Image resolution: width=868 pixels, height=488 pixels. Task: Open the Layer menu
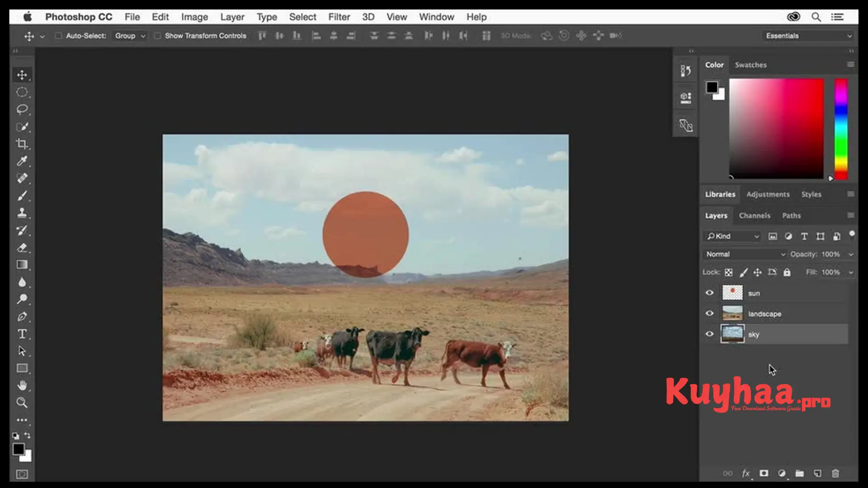(232, 17)
